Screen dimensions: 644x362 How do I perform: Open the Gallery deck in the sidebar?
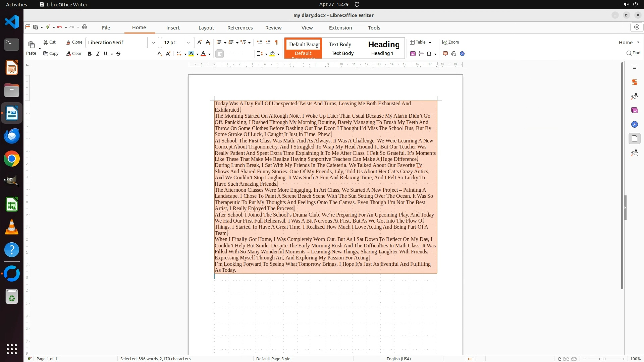point(634,110)
